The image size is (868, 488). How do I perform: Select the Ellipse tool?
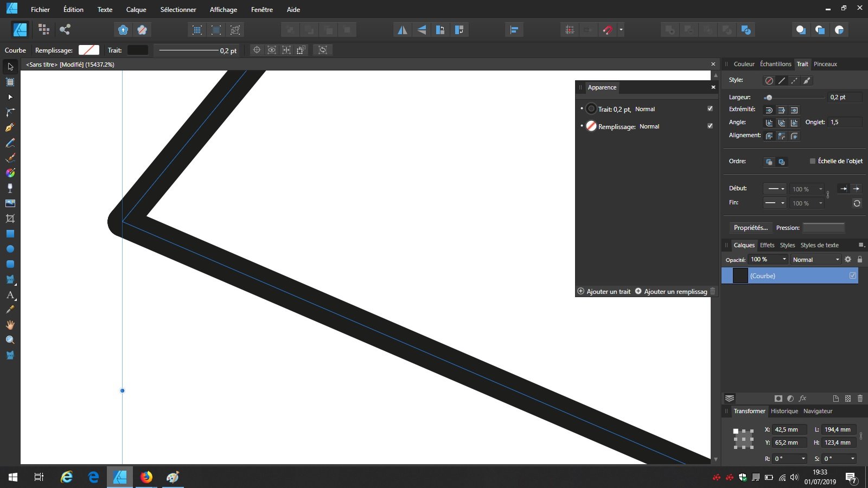[x=10, y=249]
